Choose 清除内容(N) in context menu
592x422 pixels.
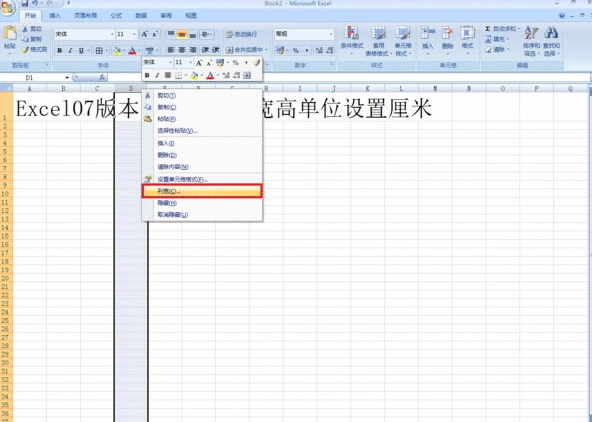[x=202, y=167]
